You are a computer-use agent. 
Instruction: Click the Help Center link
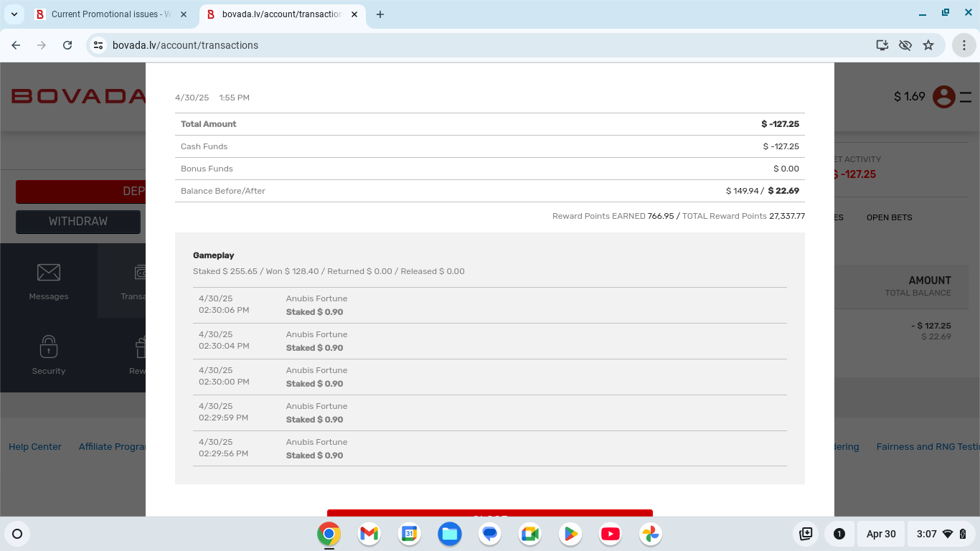coord(35,446)
